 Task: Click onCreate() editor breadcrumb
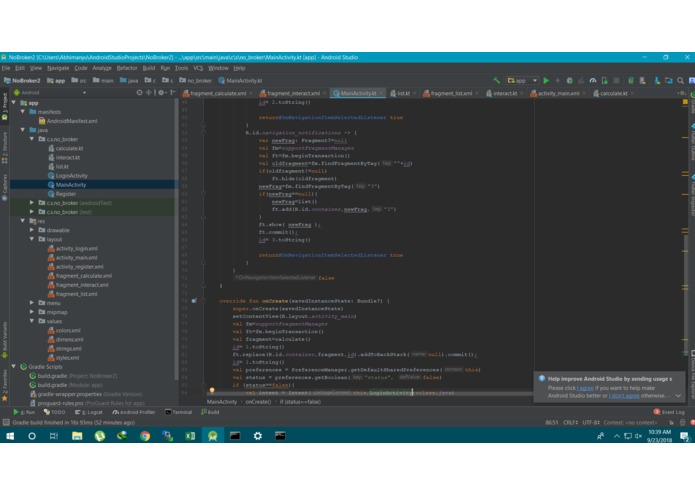(258, 402)
